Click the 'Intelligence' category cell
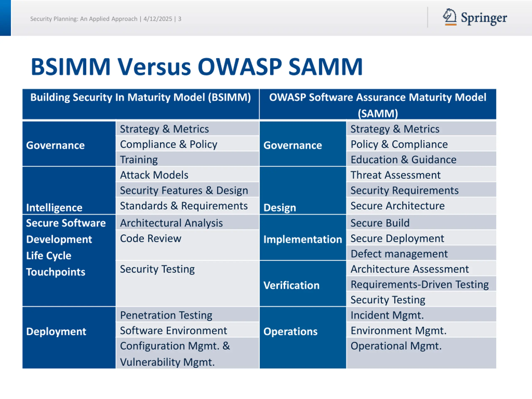 click(69, 190)
